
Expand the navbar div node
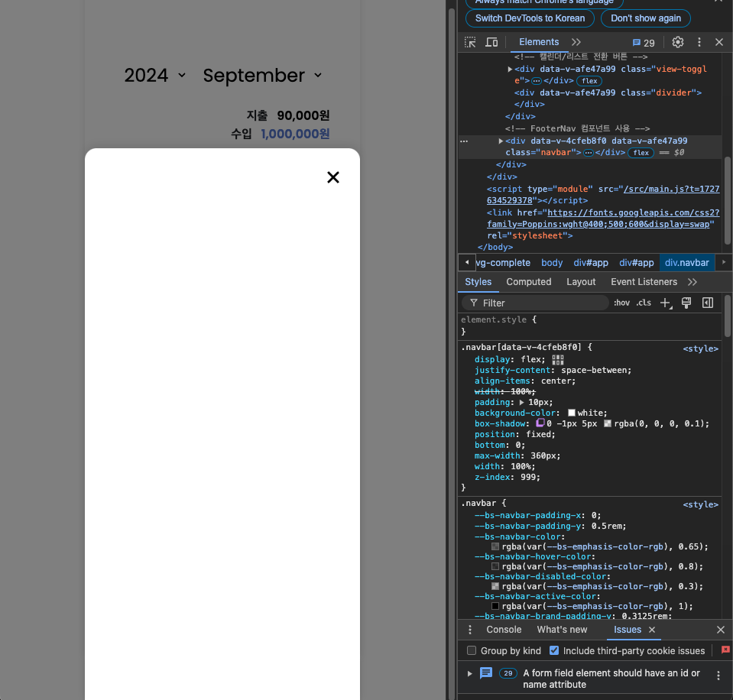(500, 141)
